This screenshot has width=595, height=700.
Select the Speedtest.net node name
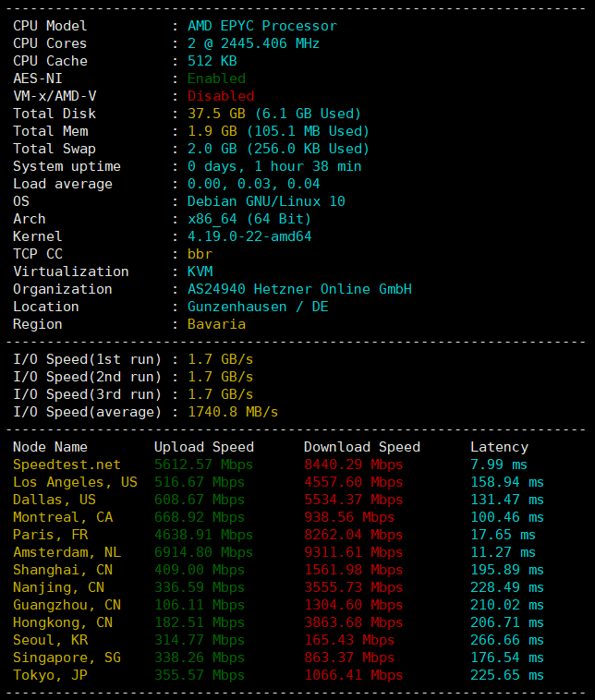click(67, 465)
